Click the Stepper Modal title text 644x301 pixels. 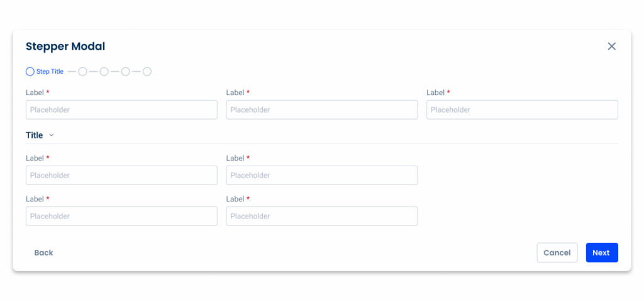point(65,47)
